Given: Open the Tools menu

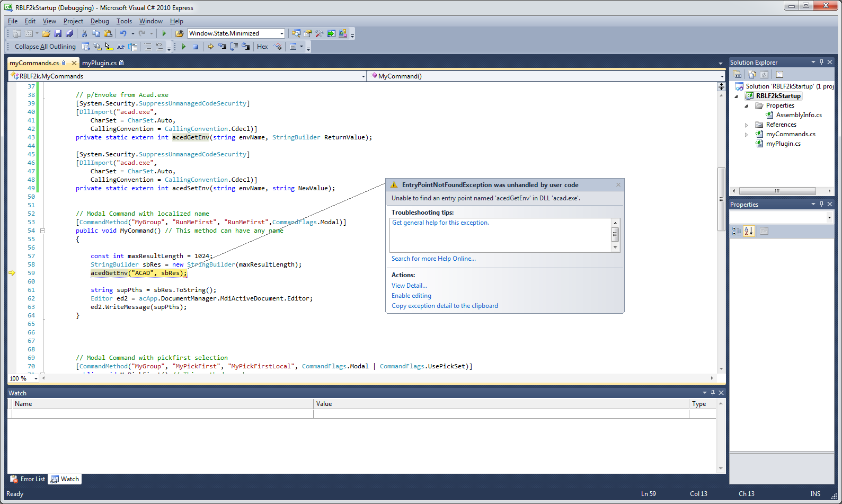Looking at the screenshot, I should (x=124, y=21).
